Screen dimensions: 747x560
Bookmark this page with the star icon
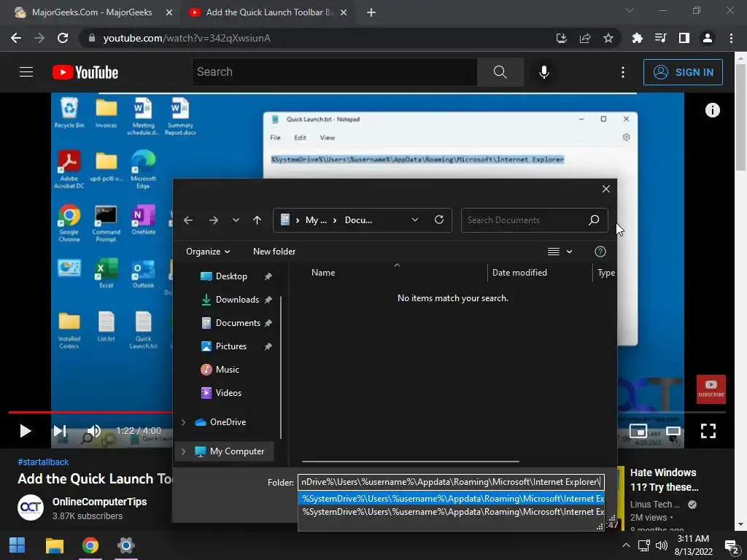point(608,38)
